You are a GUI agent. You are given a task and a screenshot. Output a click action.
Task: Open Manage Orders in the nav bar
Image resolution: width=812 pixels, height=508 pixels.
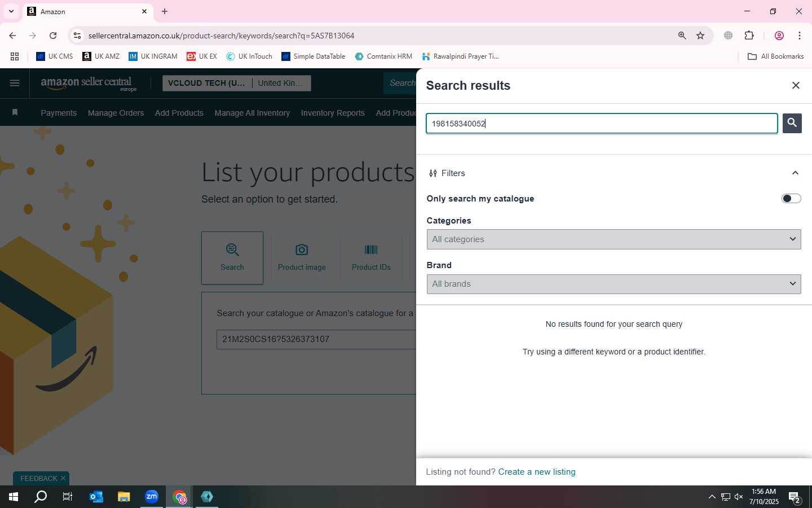pos(116,113)
